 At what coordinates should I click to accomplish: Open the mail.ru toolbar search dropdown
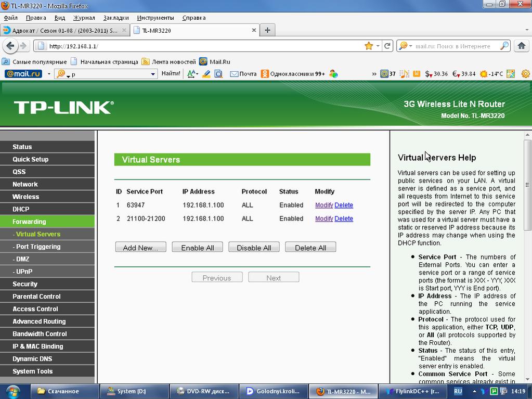153,74
